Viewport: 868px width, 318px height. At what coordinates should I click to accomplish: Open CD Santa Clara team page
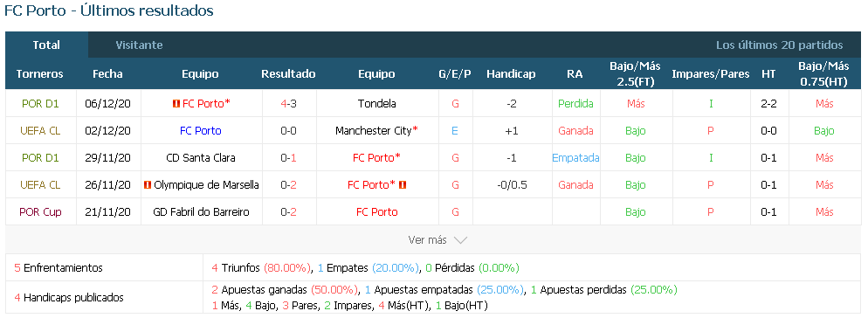coord(200,158)
